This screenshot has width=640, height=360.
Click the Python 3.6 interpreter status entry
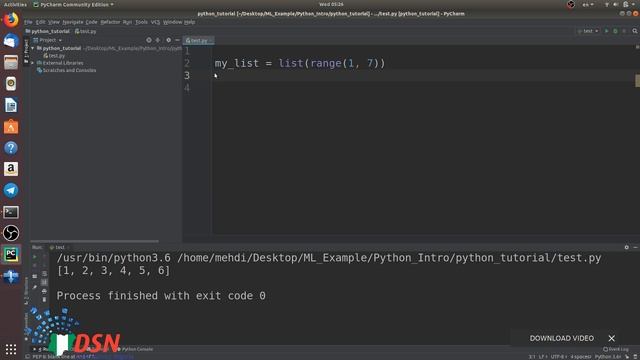point(608,357)
